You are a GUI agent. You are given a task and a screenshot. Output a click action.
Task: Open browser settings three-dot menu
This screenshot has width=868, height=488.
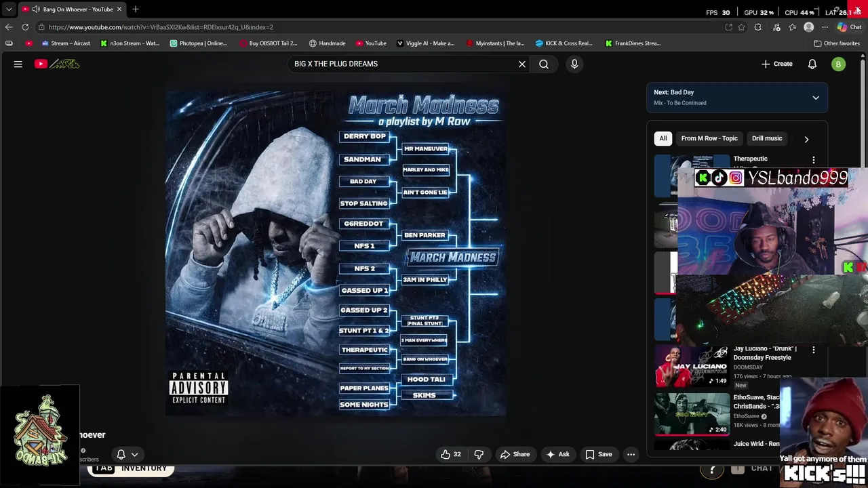point(825,27)
